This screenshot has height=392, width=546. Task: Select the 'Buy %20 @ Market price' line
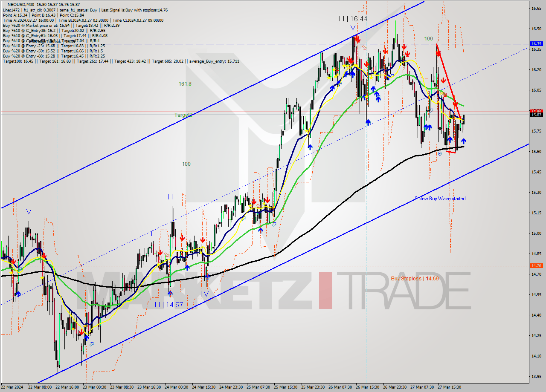(61, 25)
